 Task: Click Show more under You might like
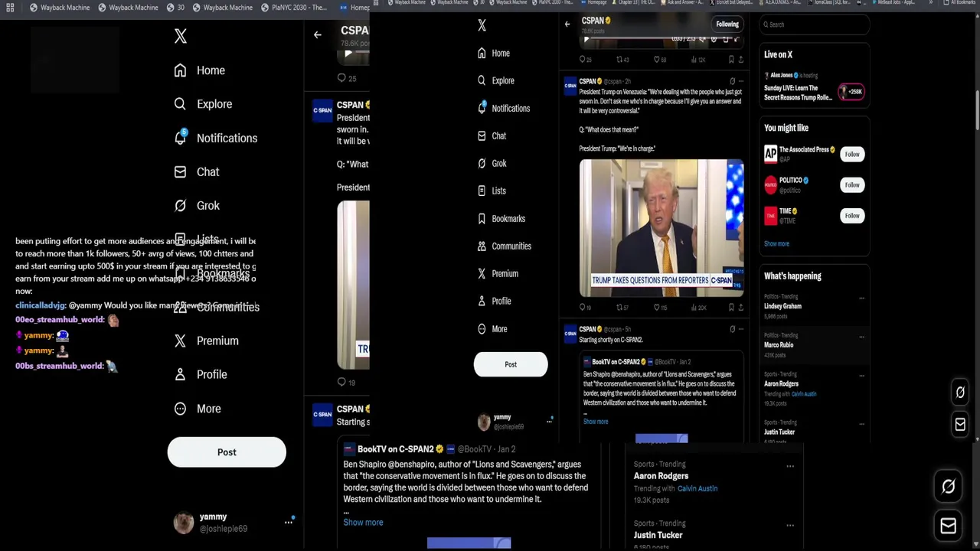(x=776, y=243)
